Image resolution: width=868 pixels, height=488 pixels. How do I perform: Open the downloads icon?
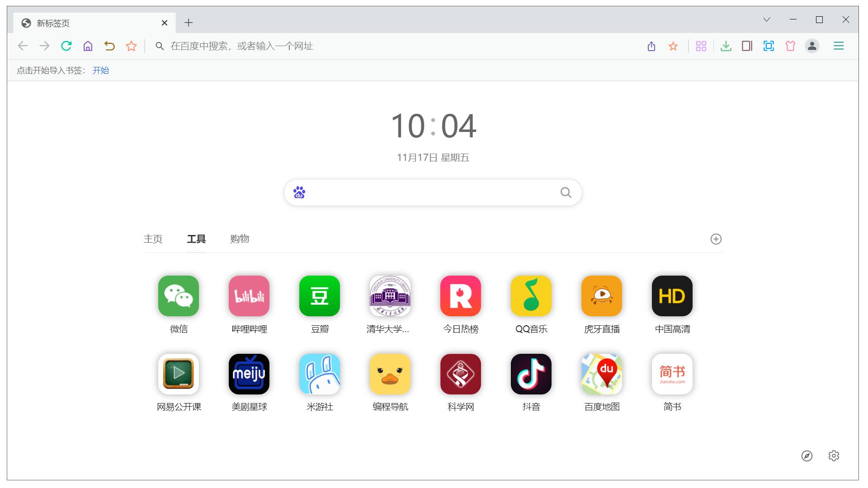pos(726,46)
